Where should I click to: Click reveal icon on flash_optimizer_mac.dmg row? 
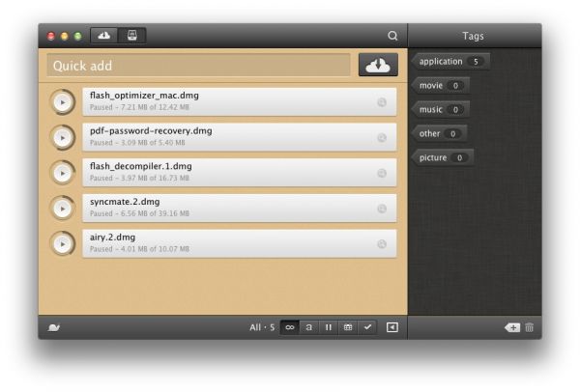tap(382, 102)
